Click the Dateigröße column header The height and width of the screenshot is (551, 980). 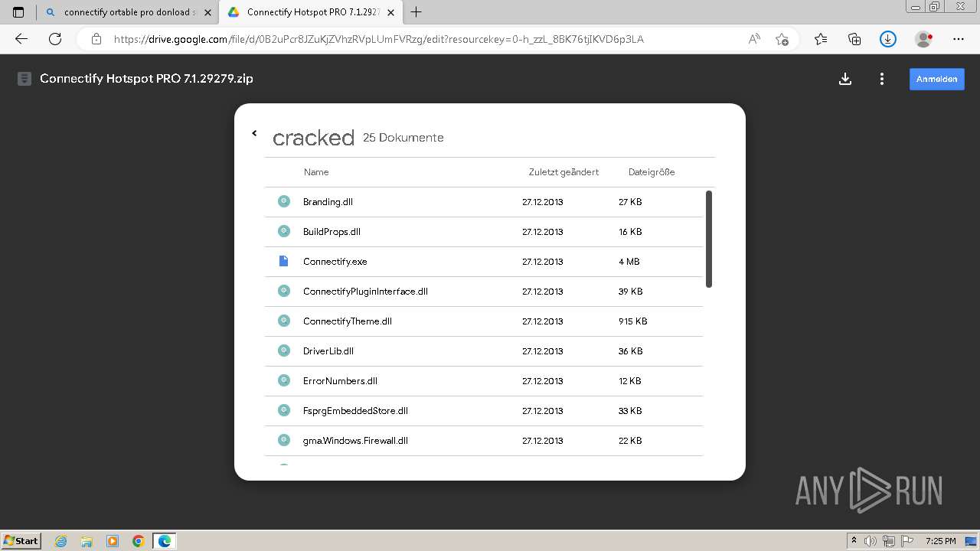[652, 172]
